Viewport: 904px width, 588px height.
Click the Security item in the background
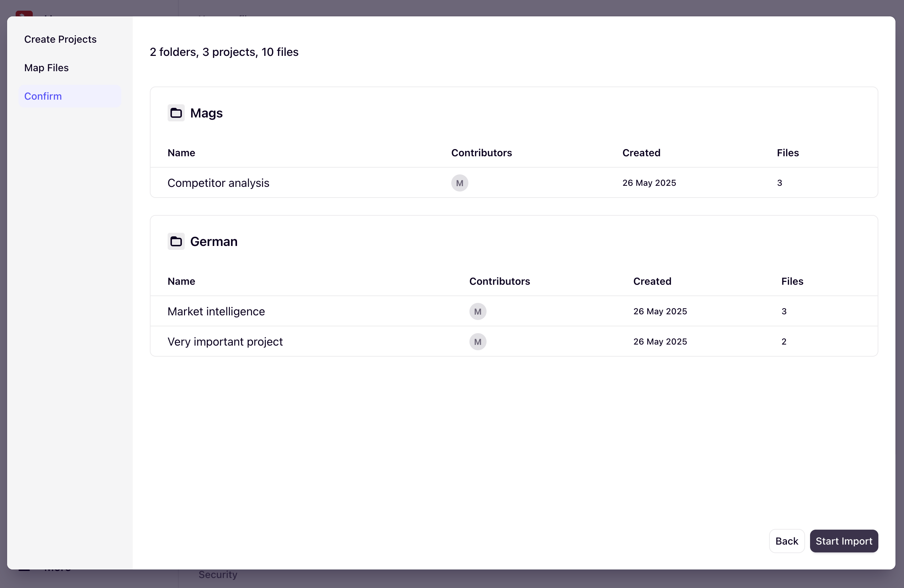(217, 574)
